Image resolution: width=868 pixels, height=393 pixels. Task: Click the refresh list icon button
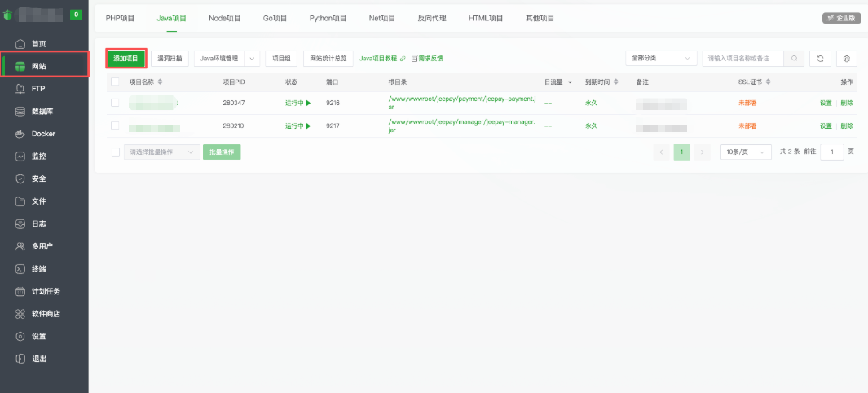(820, 58)
